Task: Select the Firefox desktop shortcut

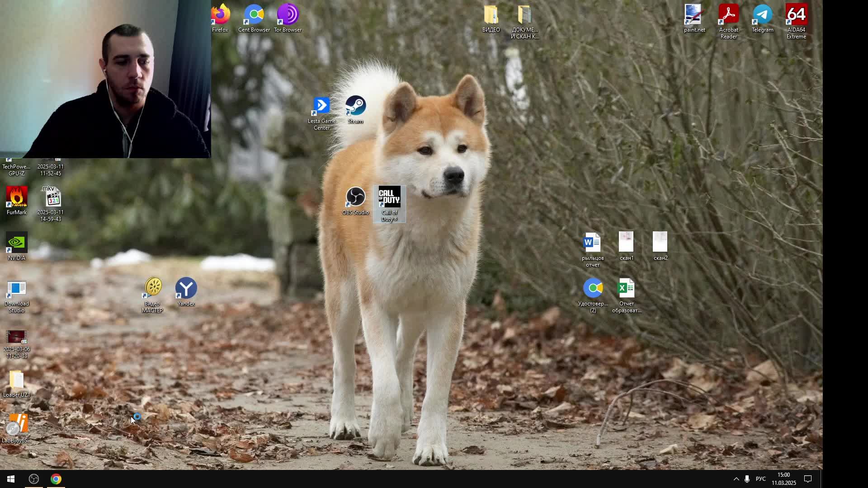Action: point(220,16)
